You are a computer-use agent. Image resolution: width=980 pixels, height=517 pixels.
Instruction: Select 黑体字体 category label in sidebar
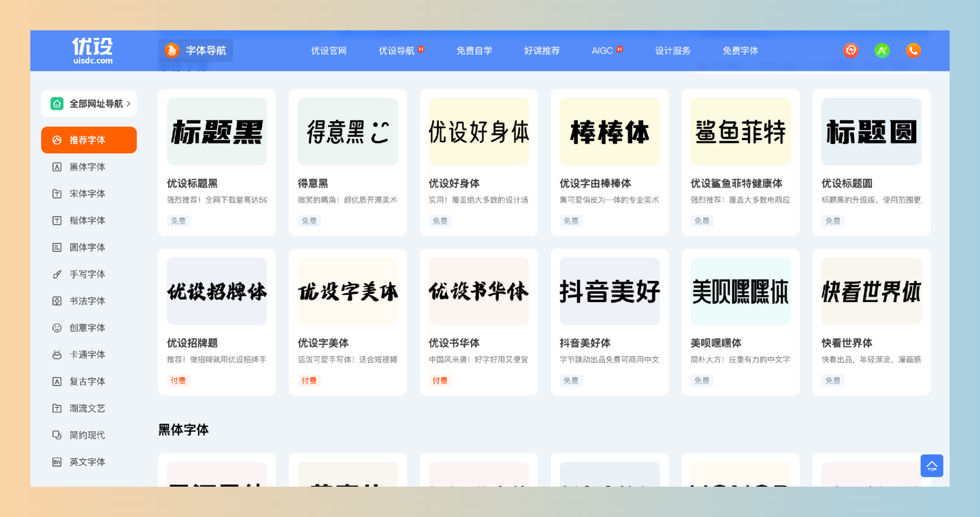click(87, 167)
